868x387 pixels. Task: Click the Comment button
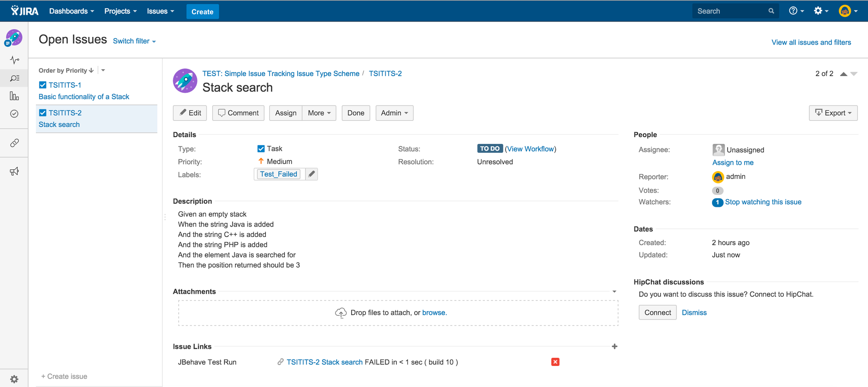point(238,113)
